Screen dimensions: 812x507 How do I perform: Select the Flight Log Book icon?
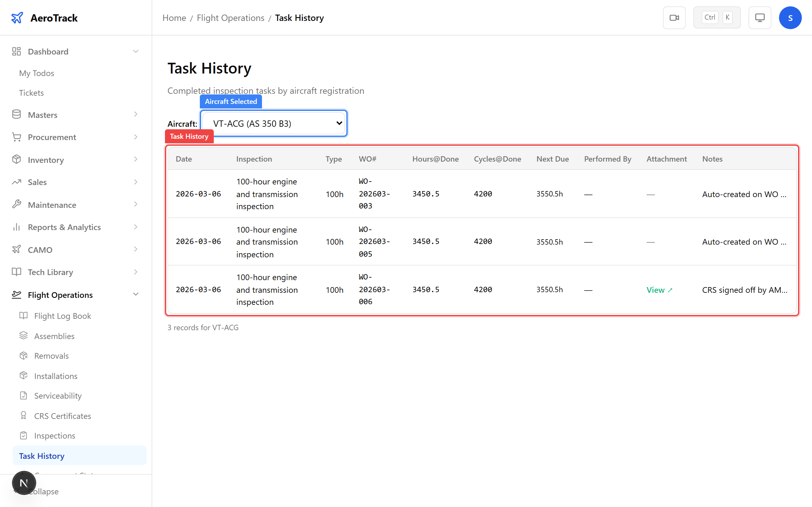[23, 316]
